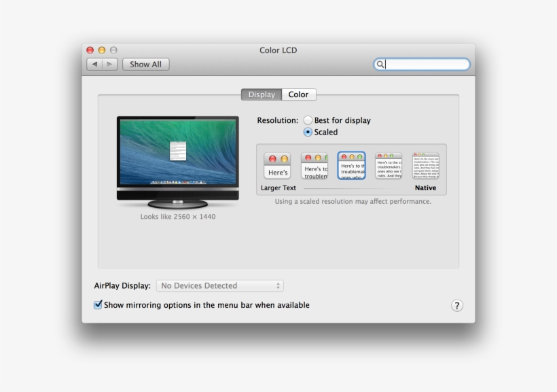Open the AirPlay Display dropdown
This screenshot has width=557, height=392.
[219, 285]
